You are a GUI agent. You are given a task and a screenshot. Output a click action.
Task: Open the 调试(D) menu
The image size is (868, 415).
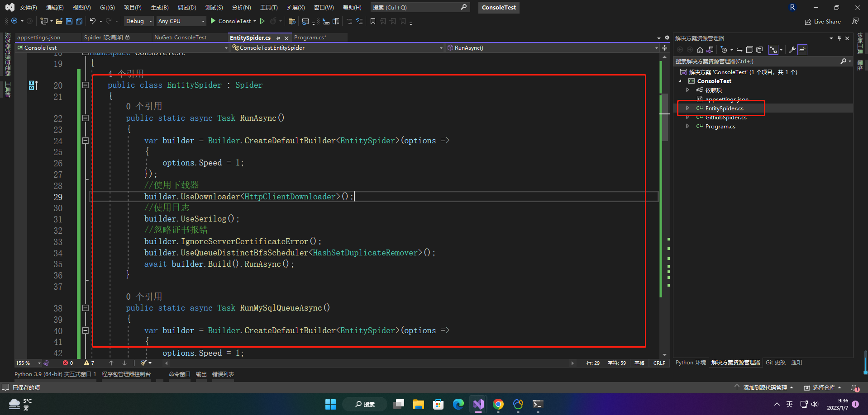187,8
